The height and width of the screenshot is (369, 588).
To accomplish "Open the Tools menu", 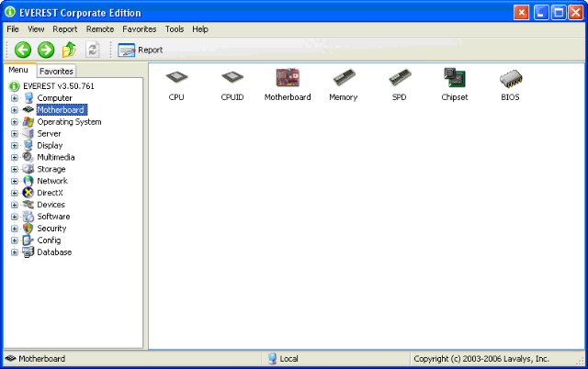I will 175,29.
